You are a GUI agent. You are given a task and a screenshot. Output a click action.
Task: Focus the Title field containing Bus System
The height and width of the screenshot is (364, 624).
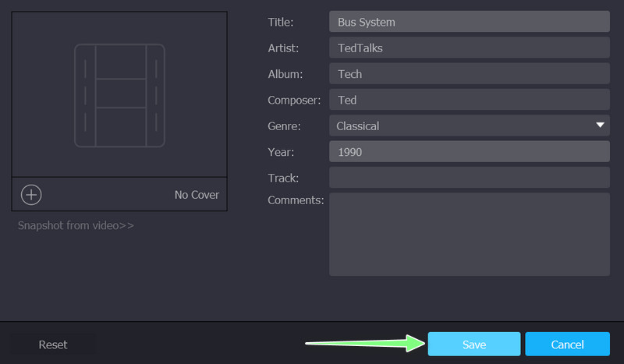tap(469, 22)
